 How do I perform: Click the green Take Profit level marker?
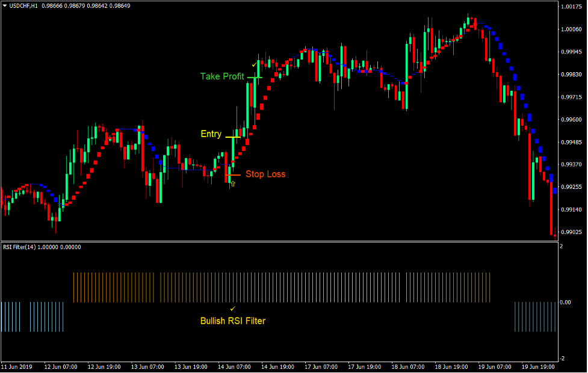pyautogui.click(x=256, y=77)
